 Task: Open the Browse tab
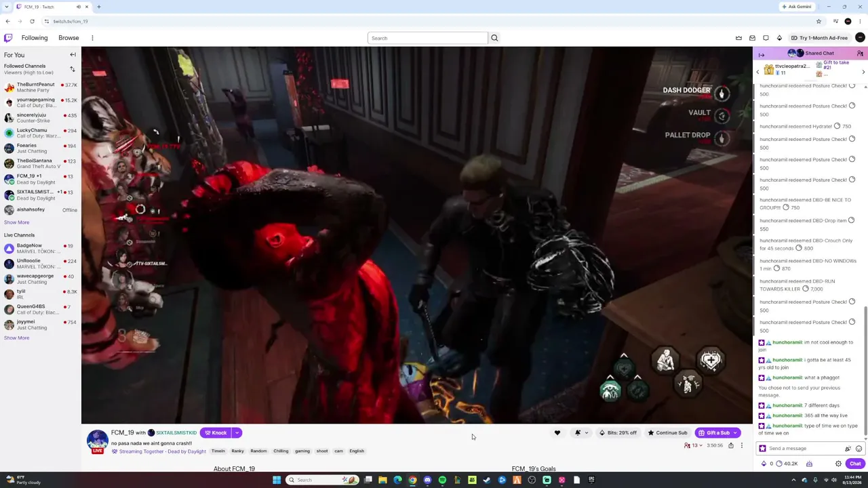[68, 38]
